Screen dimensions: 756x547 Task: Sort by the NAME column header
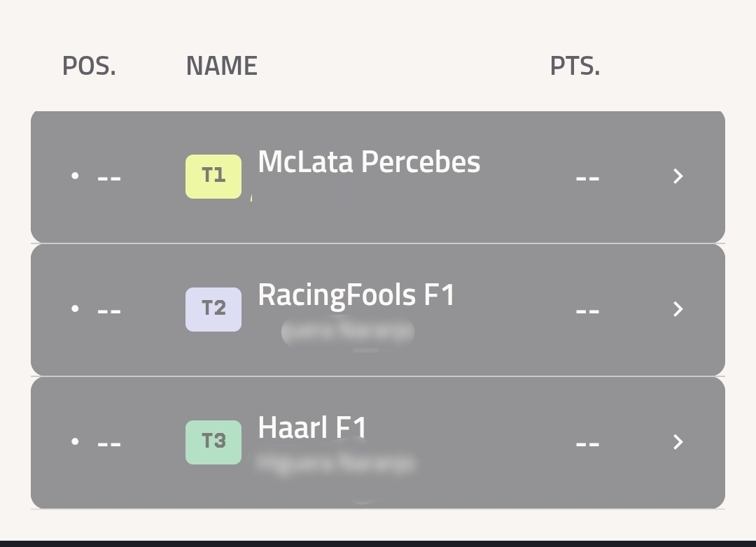coord(221,66)
